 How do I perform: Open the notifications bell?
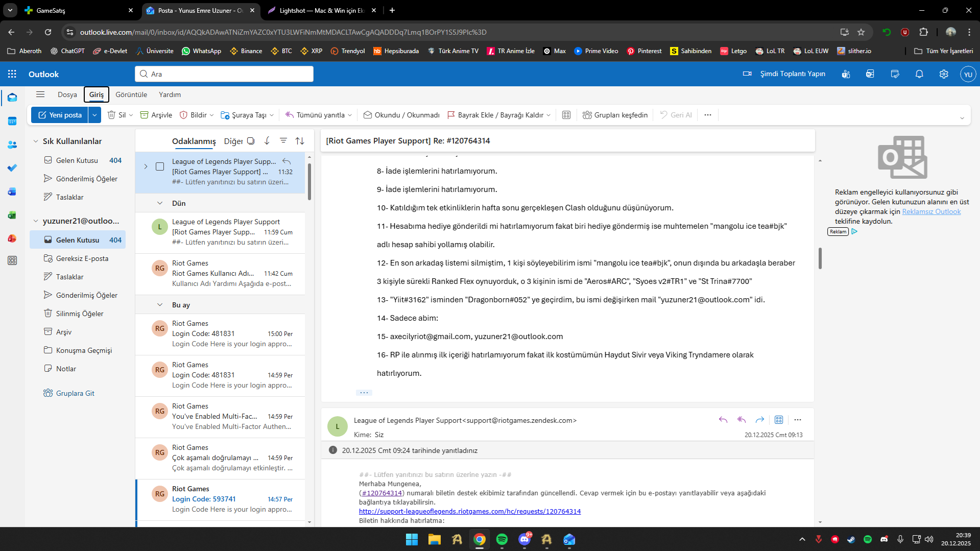[919, 74]
